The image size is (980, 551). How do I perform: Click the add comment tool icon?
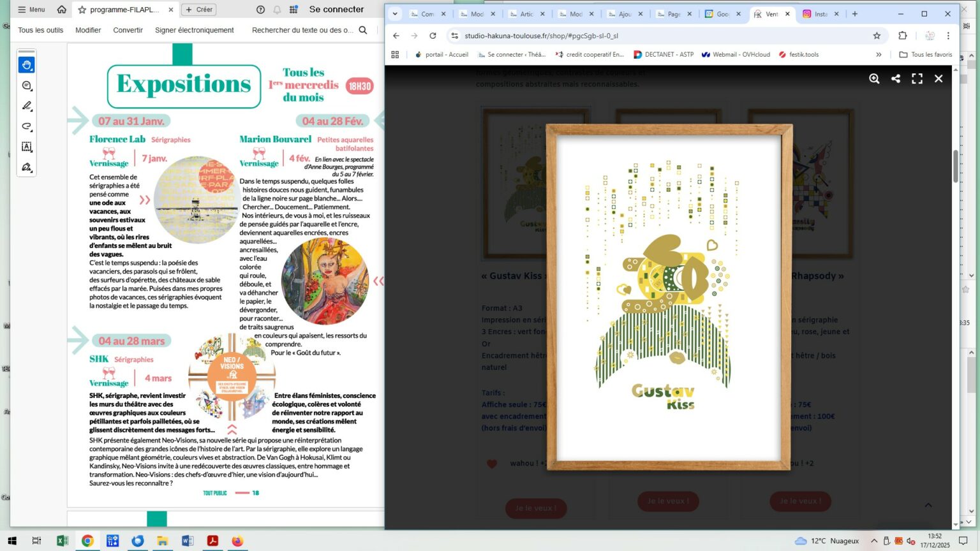coord(27,85)
